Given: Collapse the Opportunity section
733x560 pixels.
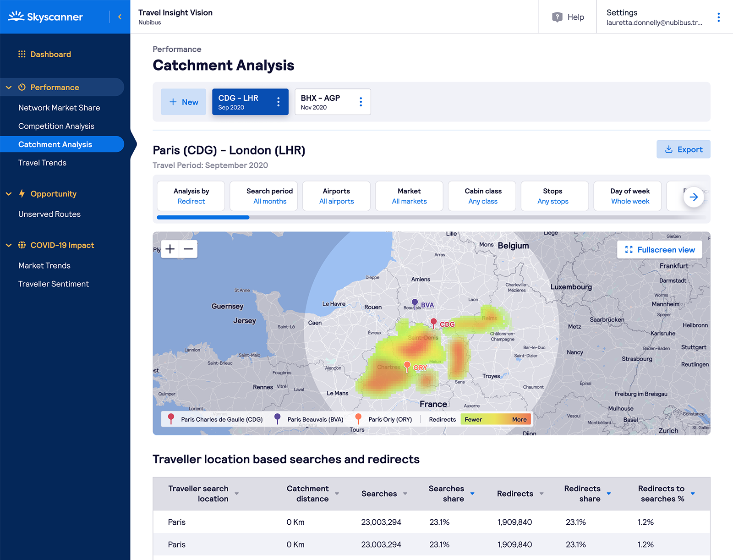Looking at the screenshot, I should pyautogui.click(x=9, y=194).
